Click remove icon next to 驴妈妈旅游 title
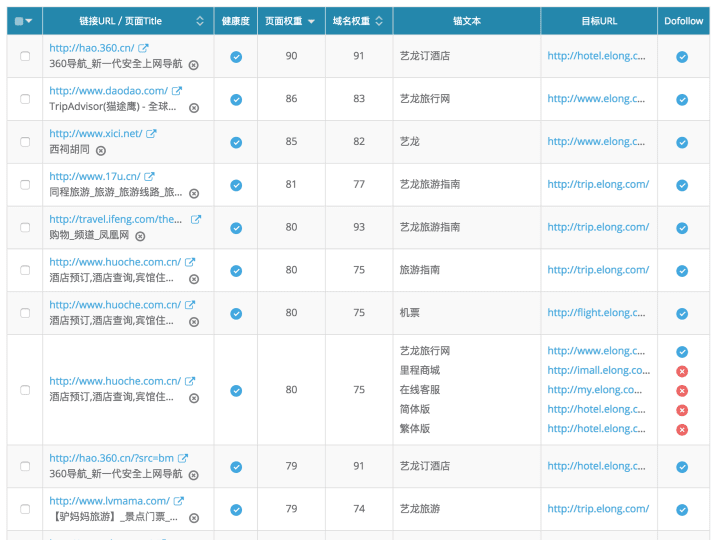This screenshot has width=720, height=540. 194,518
